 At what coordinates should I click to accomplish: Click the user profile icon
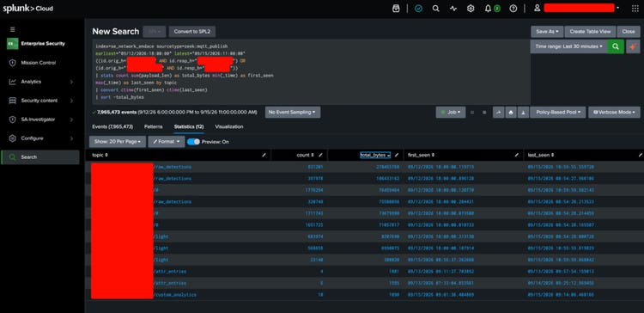pos(537,9)
